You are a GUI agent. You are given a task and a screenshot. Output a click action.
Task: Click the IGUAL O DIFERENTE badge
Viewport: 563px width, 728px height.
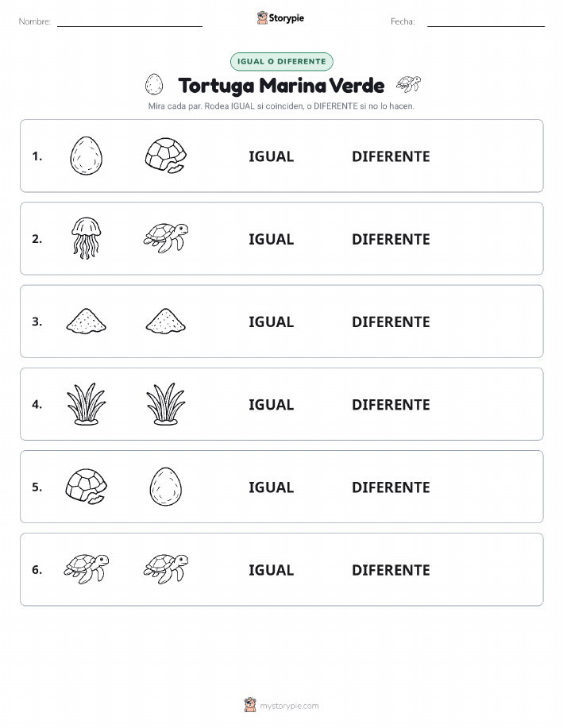click(x=281, y=61)
